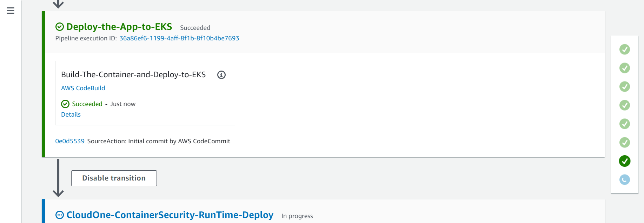Click the 'In progress' stage status text
Screen dimensions: 644x223
point(297,216)
